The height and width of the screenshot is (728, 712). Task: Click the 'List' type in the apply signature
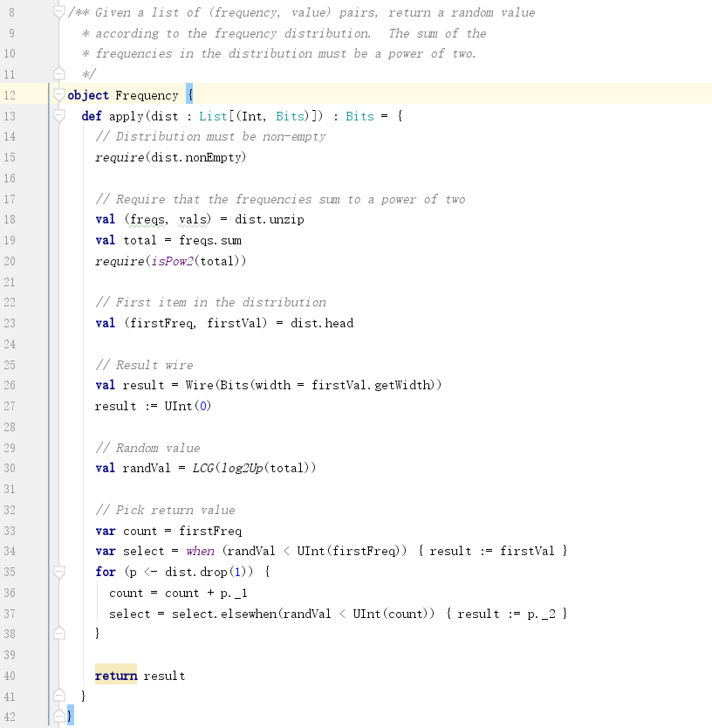(213, 116)
